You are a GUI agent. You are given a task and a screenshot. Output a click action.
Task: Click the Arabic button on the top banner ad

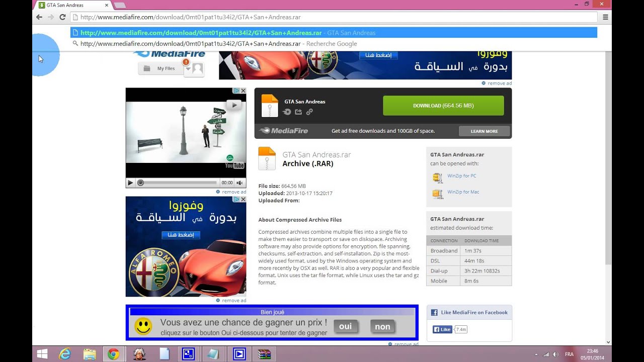[378, 55]
